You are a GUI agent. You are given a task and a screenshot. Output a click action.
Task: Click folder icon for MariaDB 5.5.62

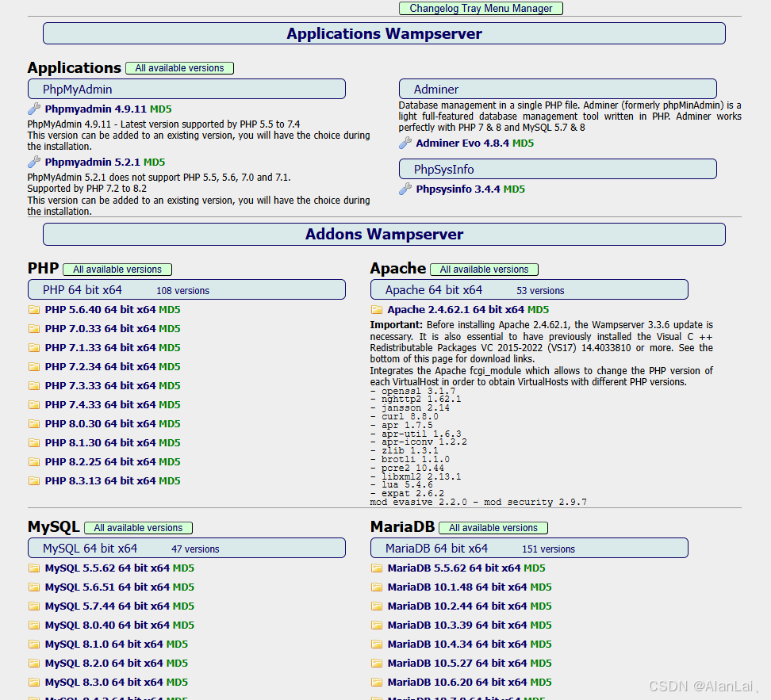click(x=377, y=568)
